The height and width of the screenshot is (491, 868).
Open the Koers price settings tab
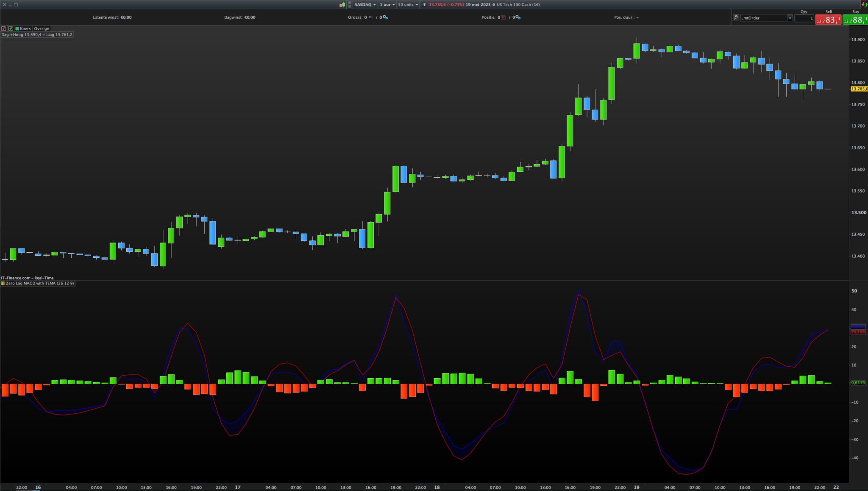23,28
